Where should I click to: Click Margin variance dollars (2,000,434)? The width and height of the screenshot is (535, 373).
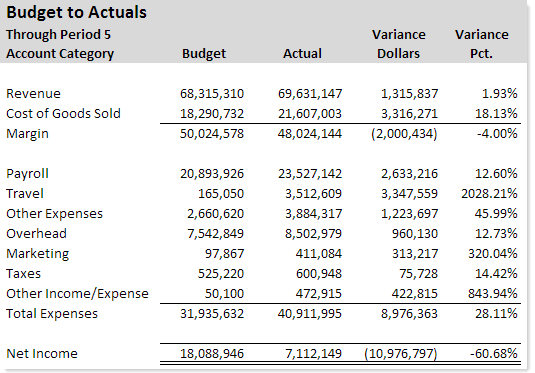(x=404, y=133)
